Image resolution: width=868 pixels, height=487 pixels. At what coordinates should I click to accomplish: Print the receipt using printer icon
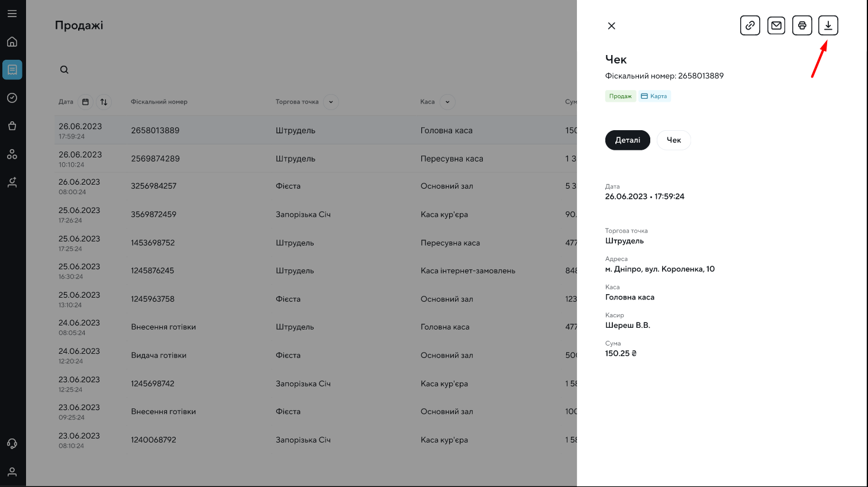click(802, 25)
